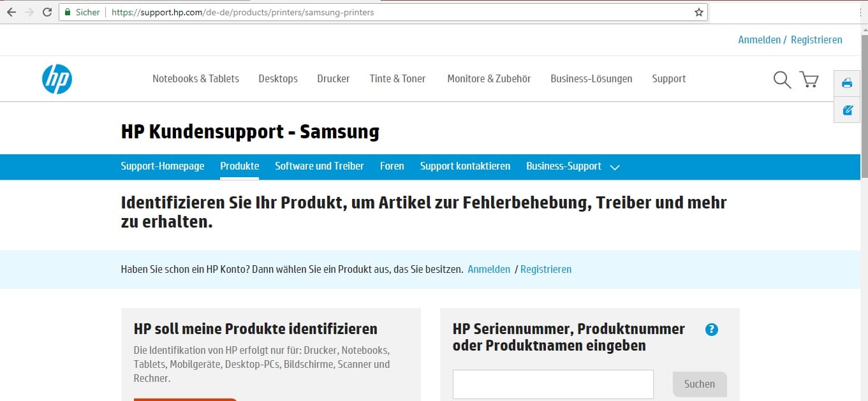Click the serial number input field
Screen dimensions: 868x401
(x=554, y=384)
